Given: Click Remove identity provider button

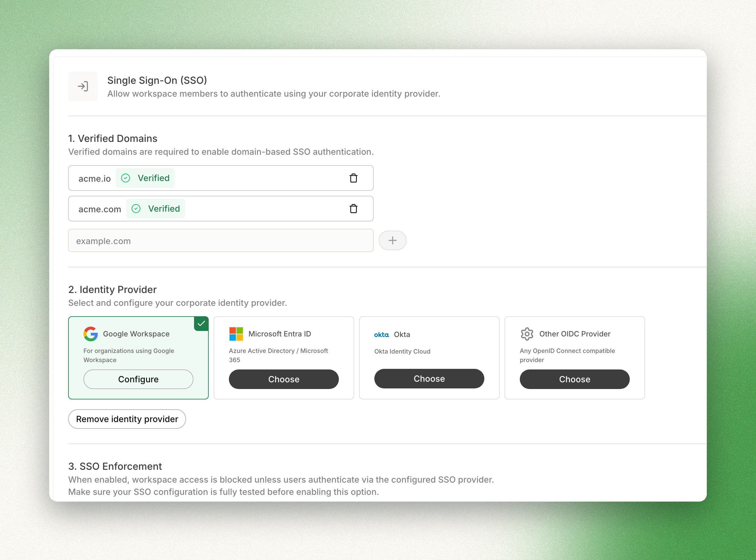Looking at the screenshot, I should pyautogui.click(x=127, y=419).
